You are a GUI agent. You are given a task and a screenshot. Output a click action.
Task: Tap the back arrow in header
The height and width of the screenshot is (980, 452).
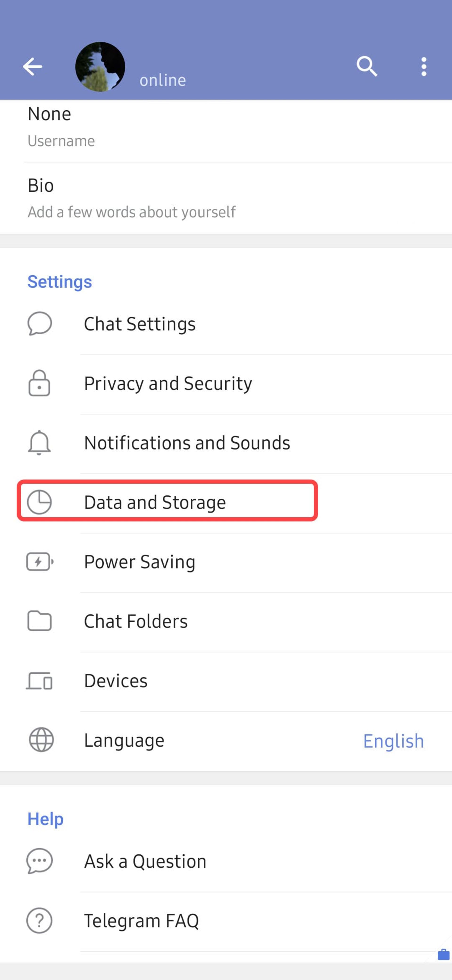[32, 67]
